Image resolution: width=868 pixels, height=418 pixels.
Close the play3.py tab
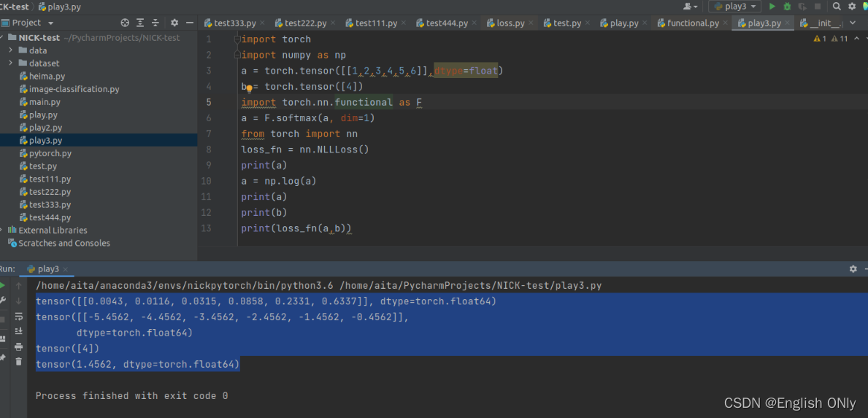788,23
